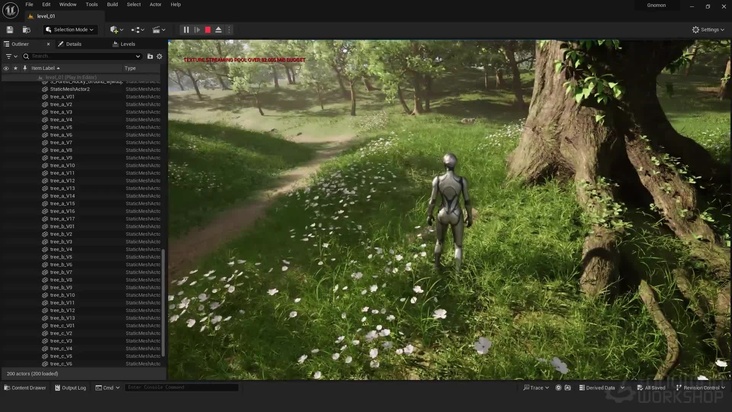Click the visibility eye column header
This screenshot has width=732, height=412.
pos(6,68)
